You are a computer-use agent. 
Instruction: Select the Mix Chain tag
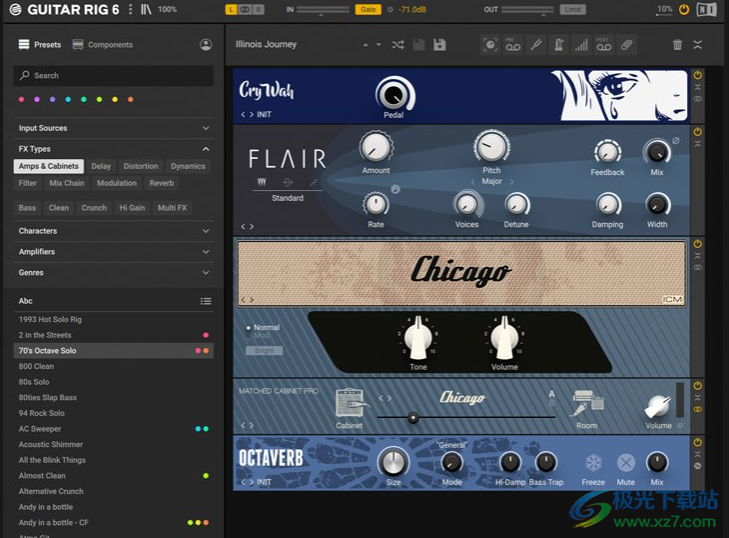pyautogui.click(x=67, y=183)
